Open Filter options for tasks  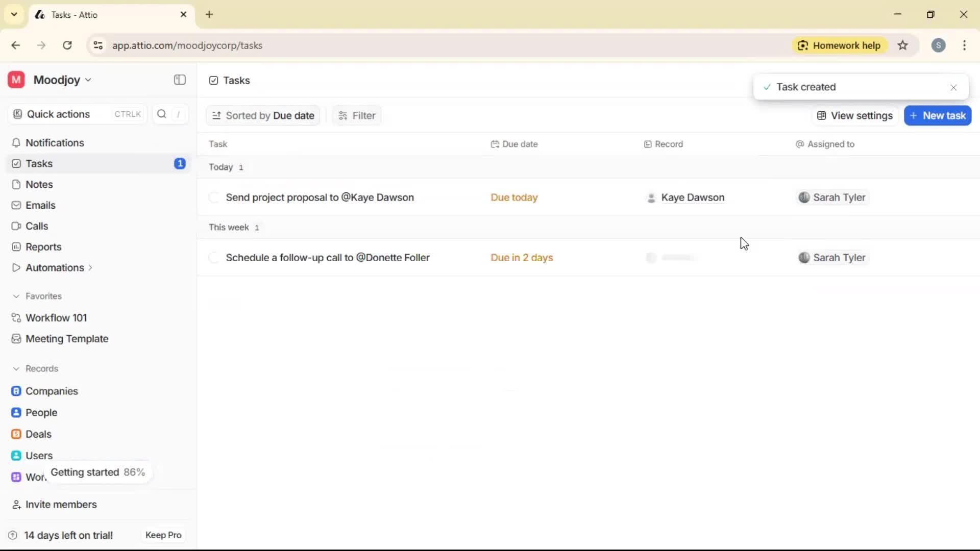point(356,115)
